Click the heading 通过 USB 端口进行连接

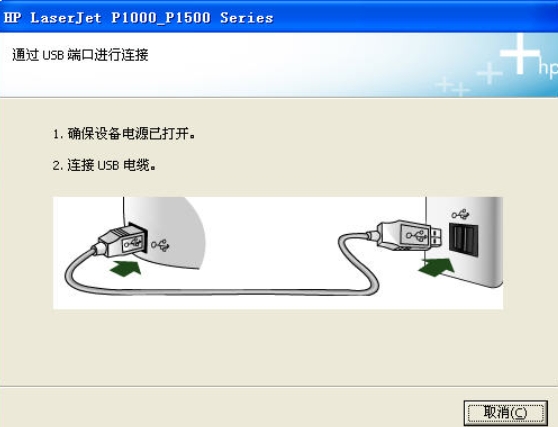80,55
